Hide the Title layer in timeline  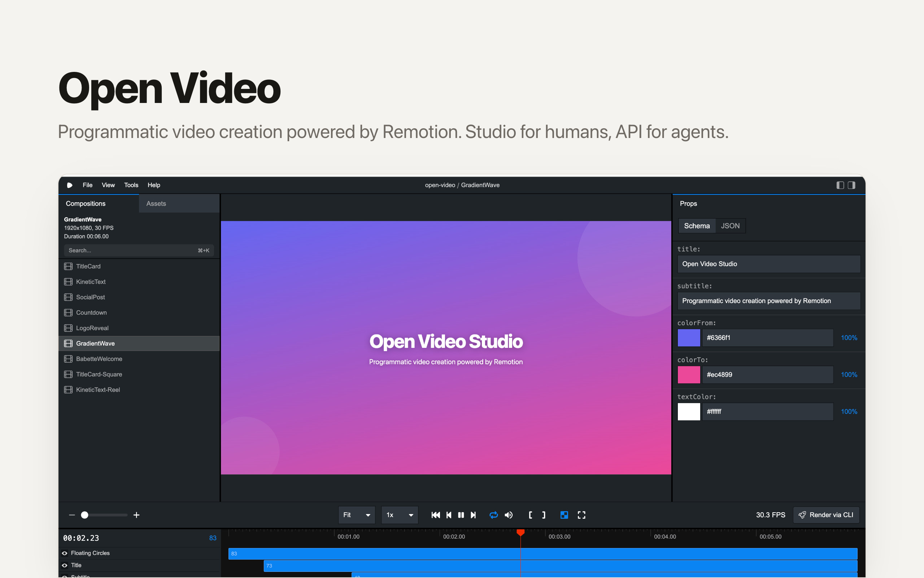65,565
